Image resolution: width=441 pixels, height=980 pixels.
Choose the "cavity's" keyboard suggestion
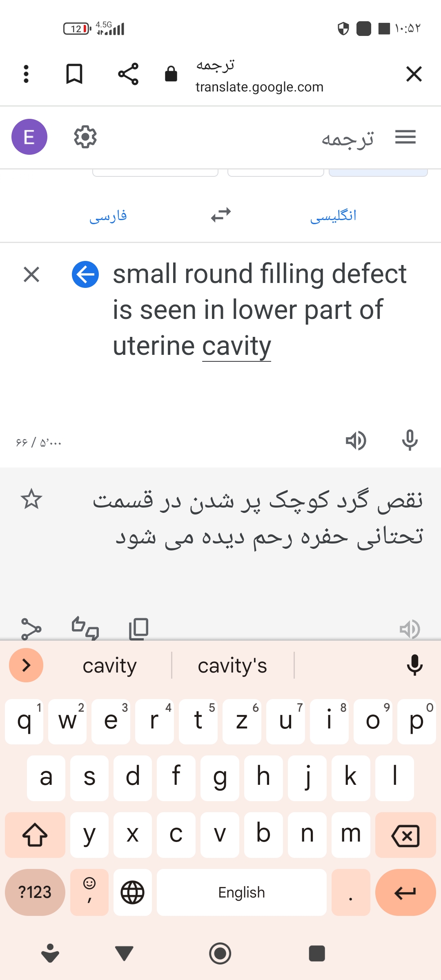pos(232,666)
